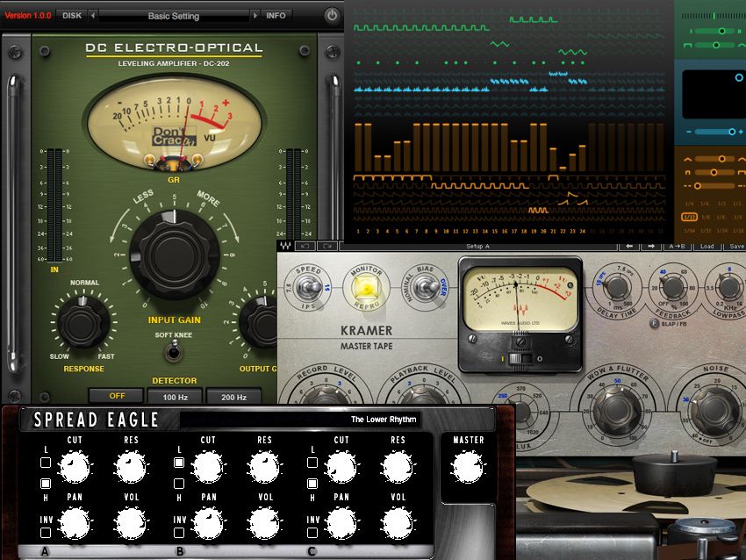746x560 pixels.
Task: Open the DISK menu in the DC-202 header
Action: [x=72, y=16]
